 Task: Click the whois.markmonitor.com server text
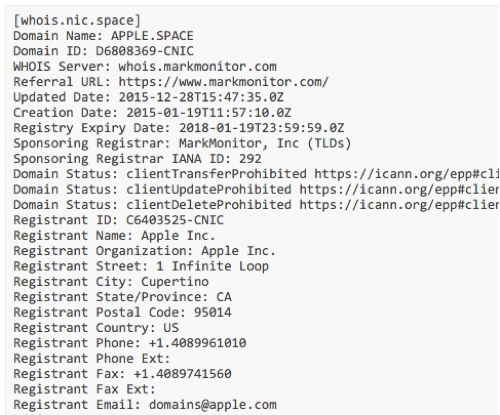[197, 67]
